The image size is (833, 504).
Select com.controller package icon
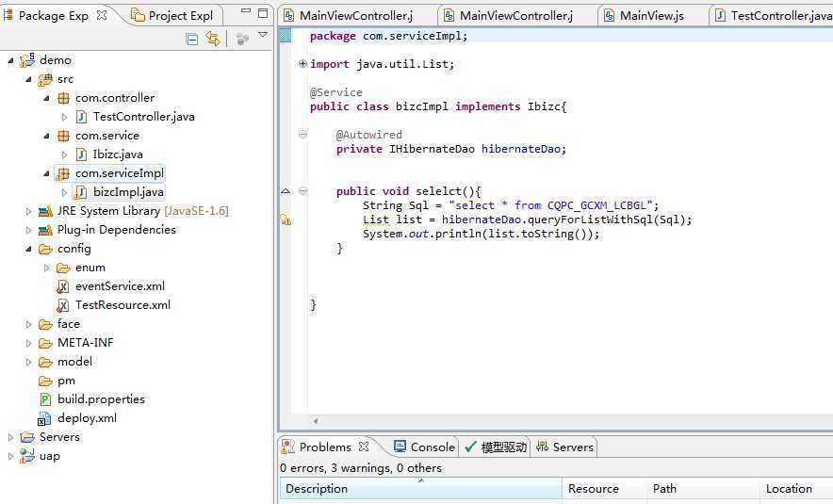point(63,98)
